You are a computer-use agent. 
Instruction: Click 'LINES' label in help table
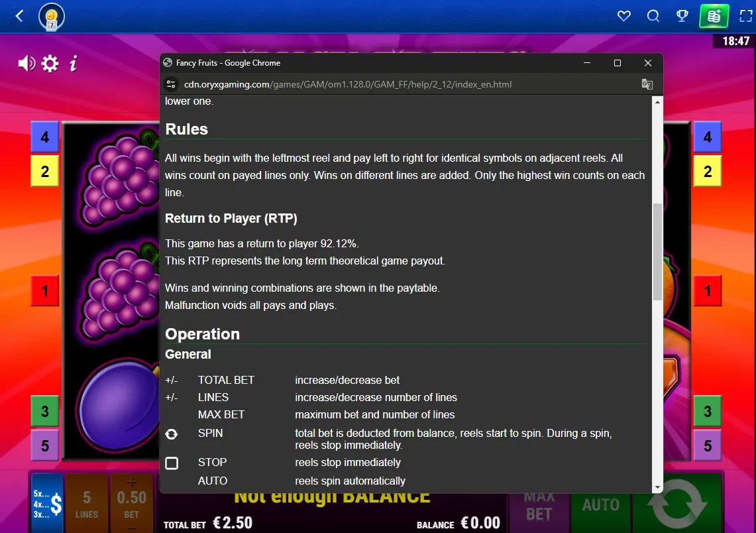click(213, 398)
